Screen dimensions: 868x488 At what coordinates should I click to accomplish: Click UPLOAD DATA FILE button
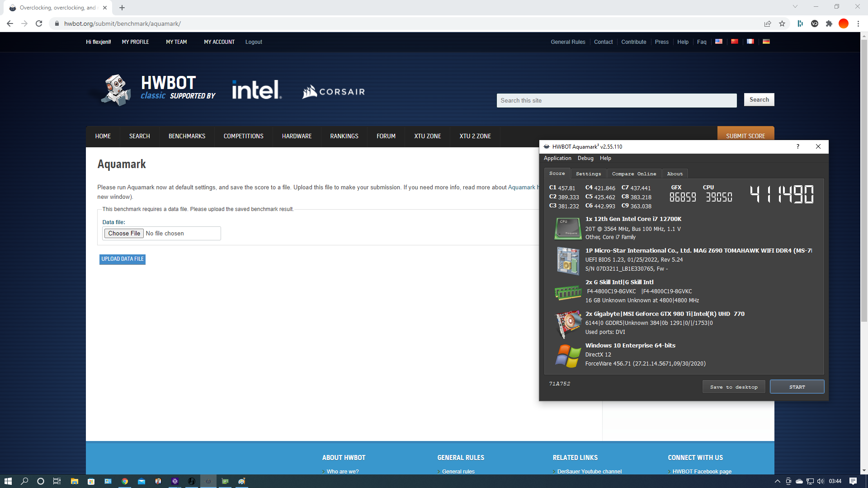pos(123,259)
